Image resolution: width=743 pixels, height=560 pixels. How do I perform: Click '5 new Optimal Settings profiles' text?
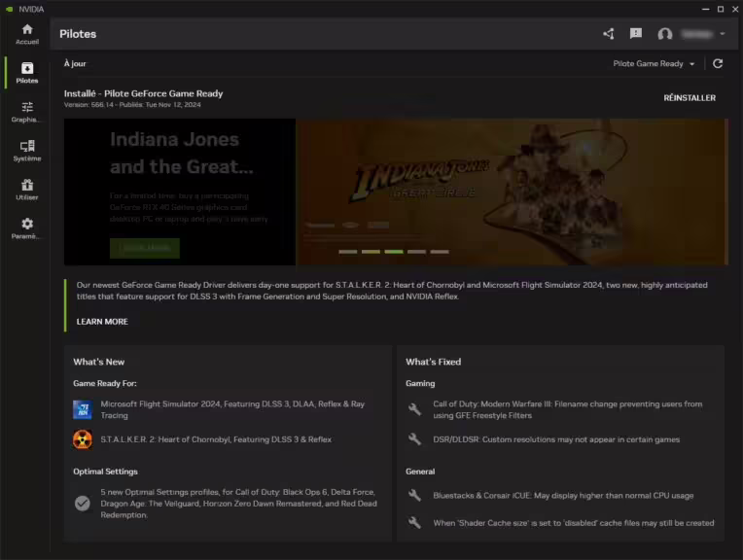[238, 504]
